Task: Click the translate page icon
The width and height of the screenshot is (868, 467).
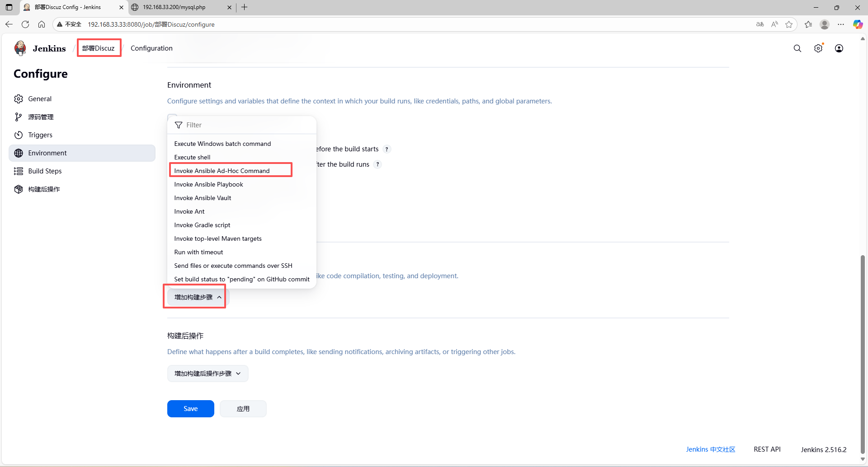Action: (760, 24)
